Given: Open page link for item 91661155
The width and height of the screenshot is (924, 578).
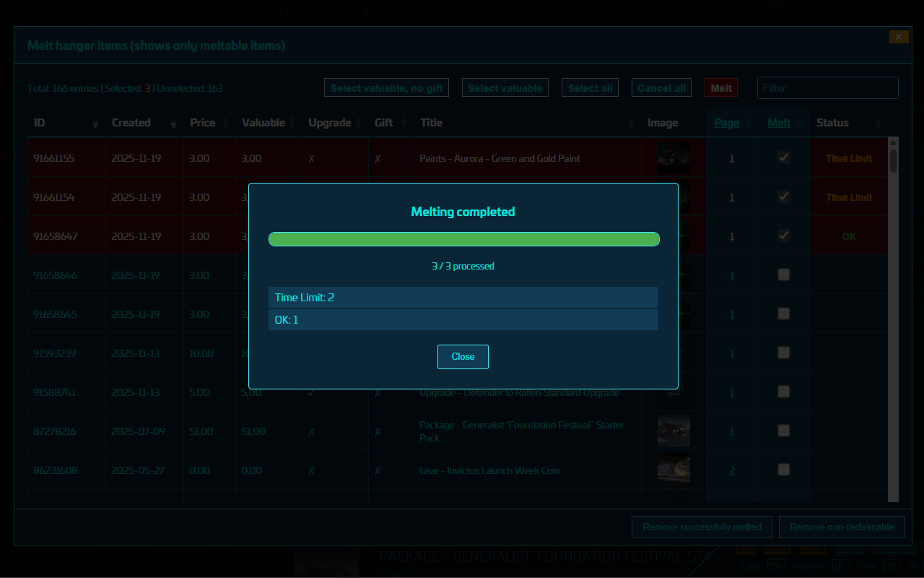Looking at the screenshot, I should coord(732,158).
